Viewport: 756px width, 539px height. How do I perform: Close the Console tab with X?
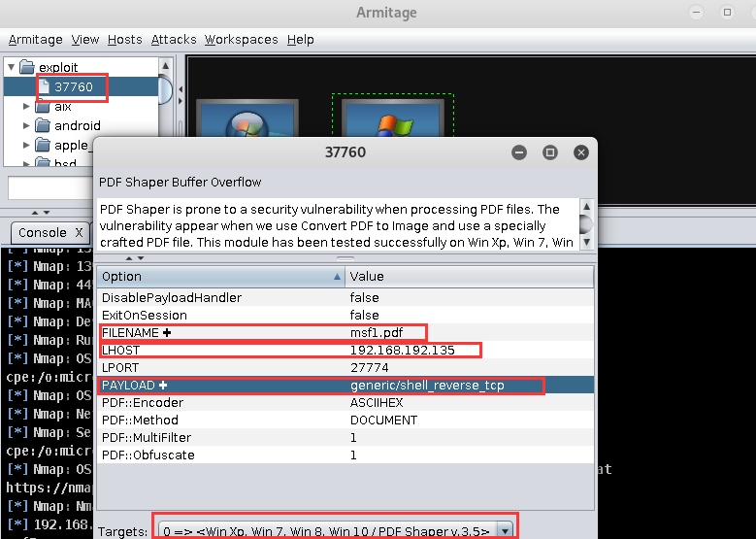[x=79, y=233]
